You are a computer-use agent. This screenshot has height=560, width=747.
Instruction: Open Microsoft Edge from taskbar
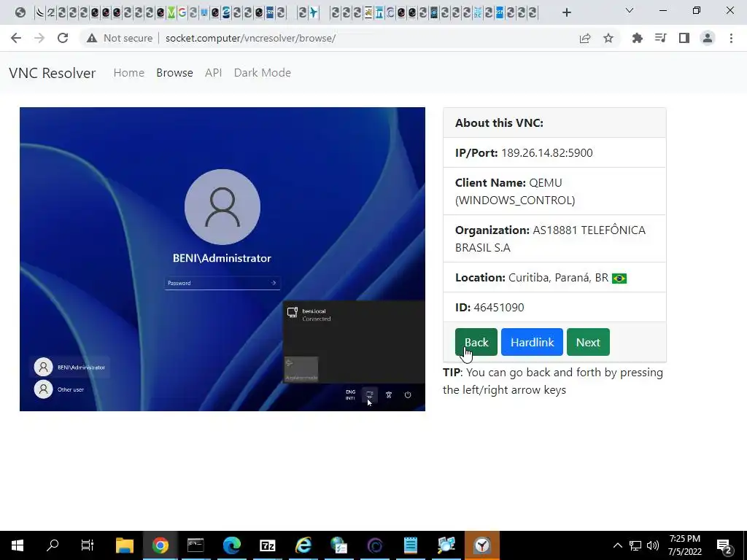[x=231, y=545]
